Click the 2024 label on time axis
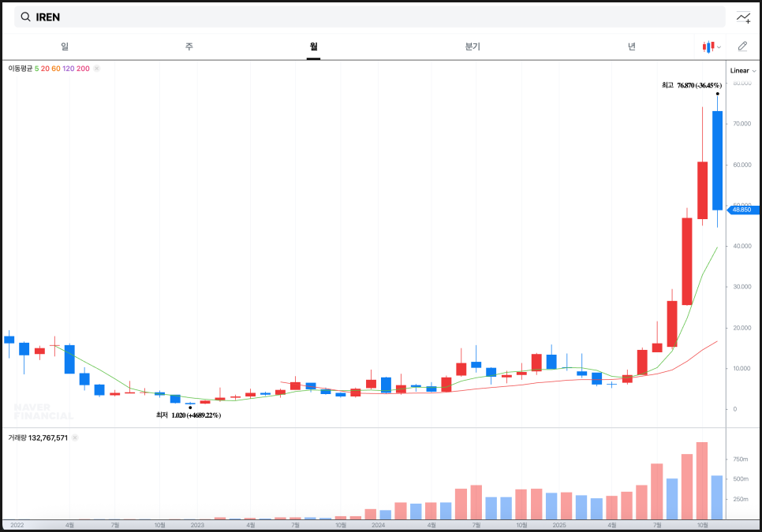This screenshot has width=762, height=532. (x=378, y=525)
